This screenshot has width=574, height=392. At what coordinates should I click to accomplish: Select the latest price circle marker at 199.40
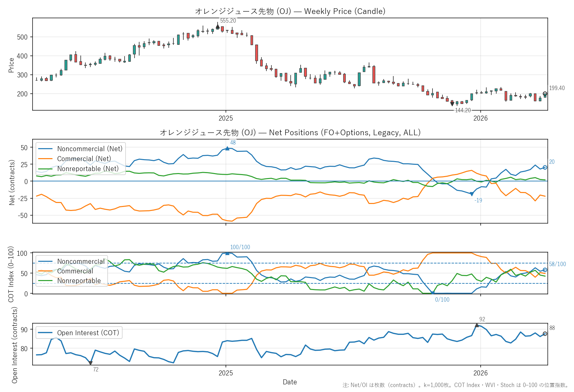(545, 94)
